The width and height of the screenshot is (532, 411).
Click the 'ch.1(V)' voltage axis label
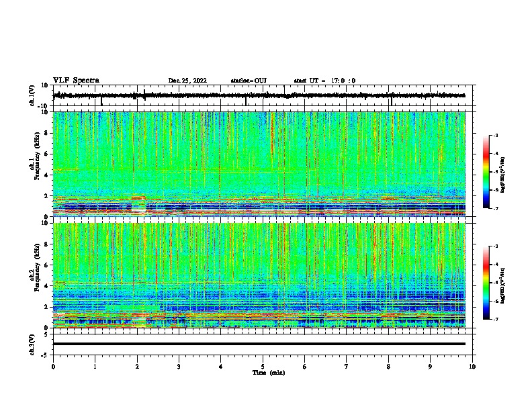tap(32, 95)
